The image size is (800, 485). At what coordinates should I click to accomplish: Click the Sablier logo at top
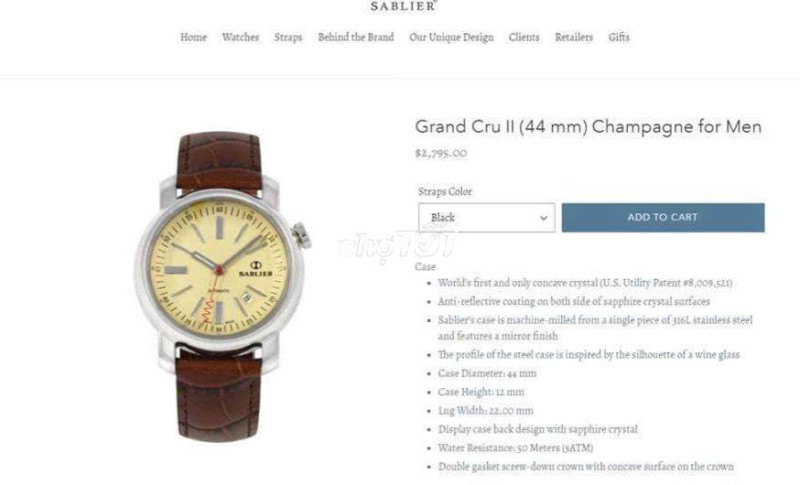pos(403,6)
